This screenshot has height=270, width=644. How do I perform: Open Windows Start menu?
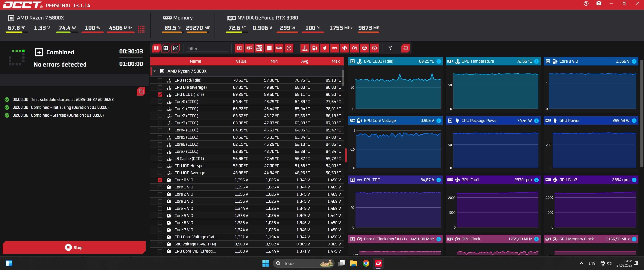pyautogui.click(x=265, y=263)
